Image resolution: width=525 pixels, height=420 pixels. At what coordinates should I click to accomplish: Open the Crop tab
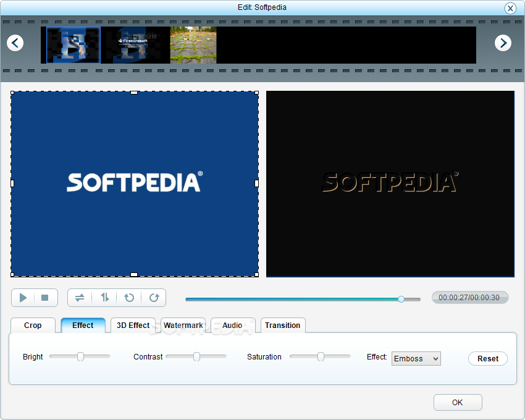pyautogui.click(x=33, y=325)
